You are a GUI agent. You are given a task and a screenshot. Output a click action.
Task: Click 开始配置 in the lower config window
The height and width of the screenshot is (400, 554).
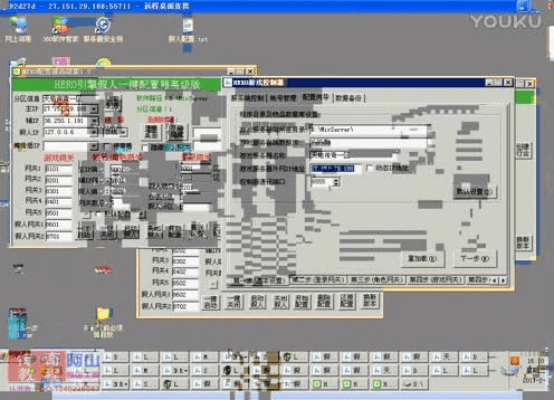coord(302,301)
